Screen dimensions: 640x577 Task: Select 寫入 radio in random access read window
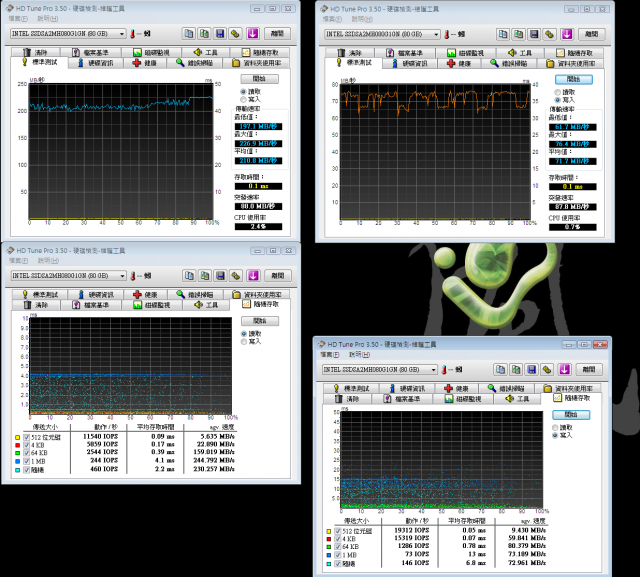[x=244, y=342]
